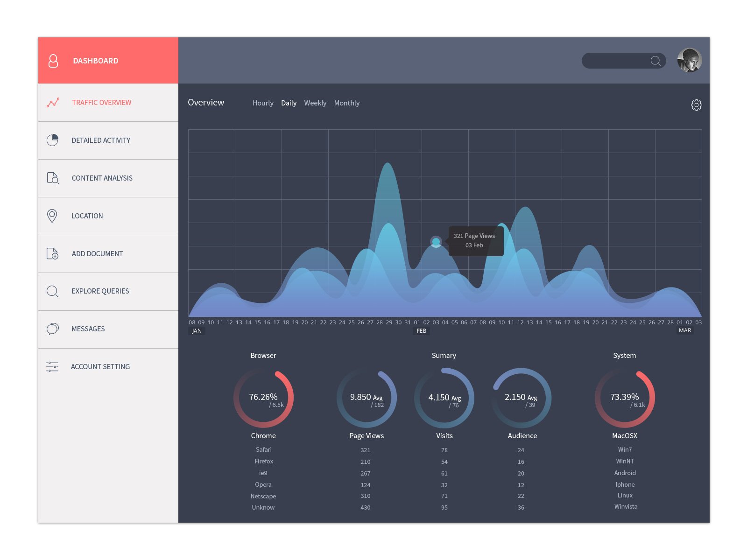
Task: Click Winvista in System list
Action: coord(626,507)
